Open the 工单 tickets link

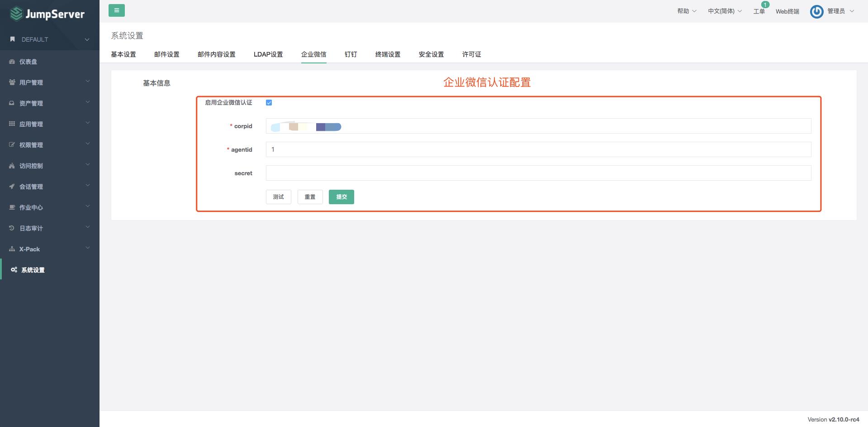tap(759, 12)
